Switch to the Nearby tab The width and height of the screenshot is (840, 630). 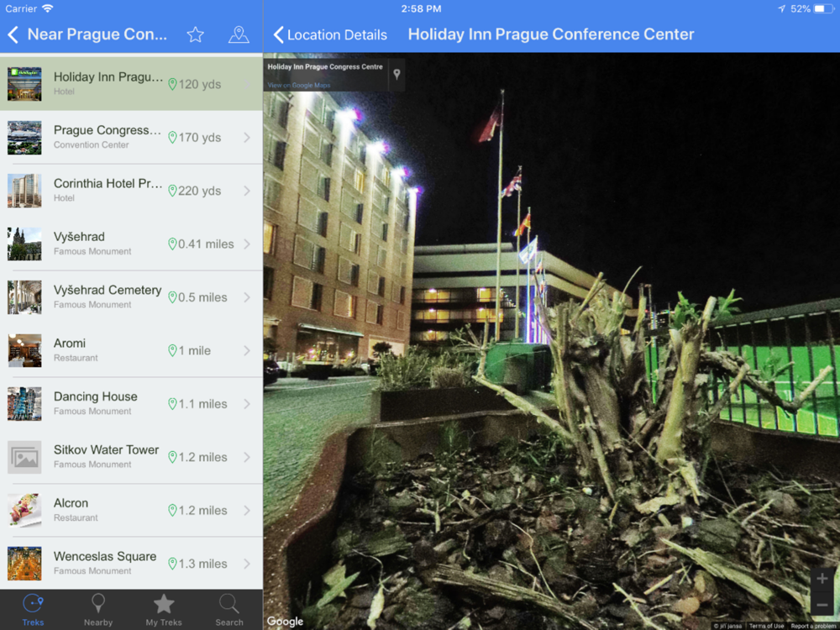click(98, 610)
